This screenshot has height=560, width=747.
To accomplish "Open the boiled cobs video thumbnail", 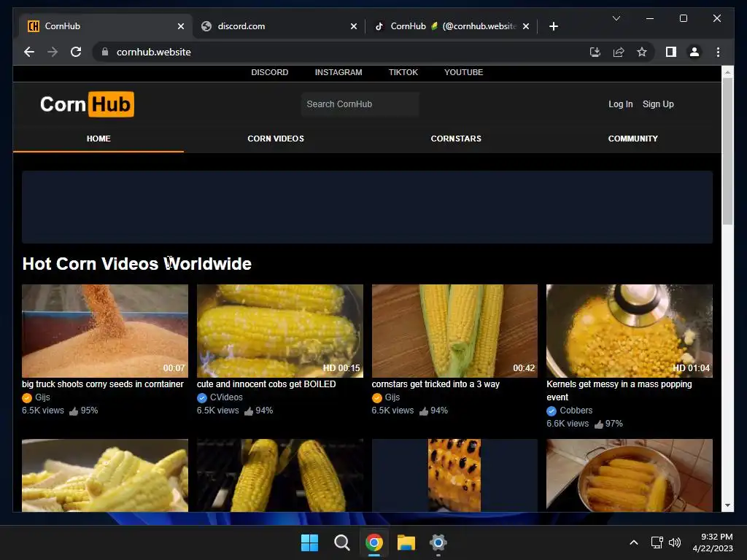I will [279, 331].
